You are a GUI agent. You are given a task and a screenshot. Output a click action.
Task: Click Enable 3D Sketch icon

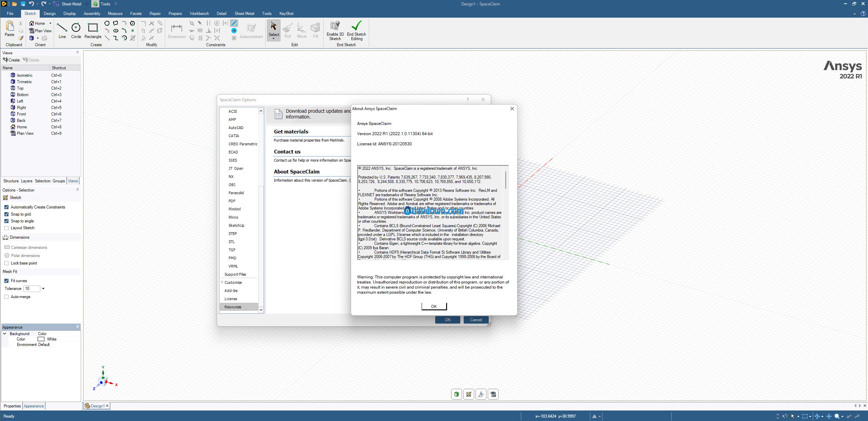point(335,26)
